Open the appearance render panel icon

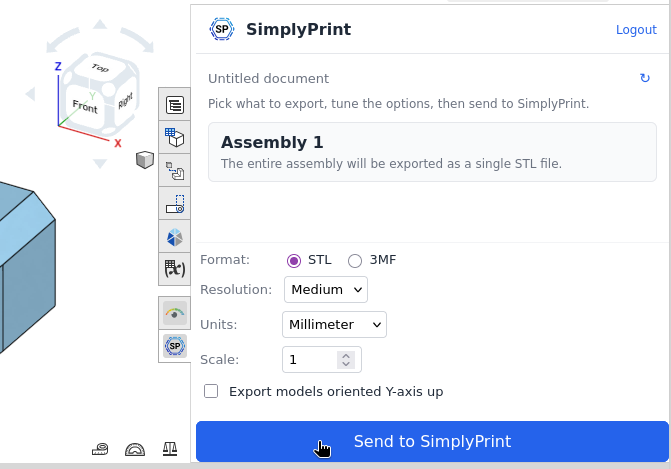click(175, 237)
